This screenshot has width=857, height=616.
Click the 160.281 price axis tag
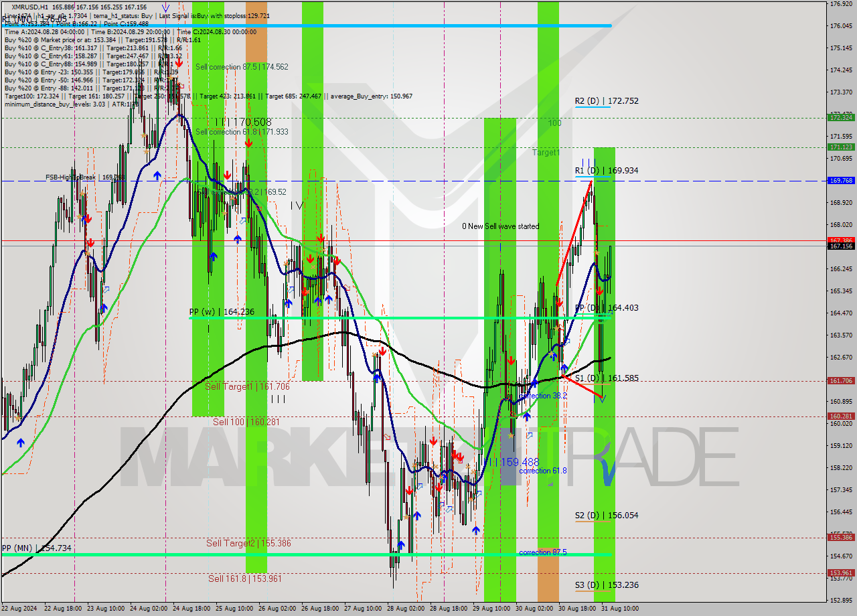click(x=841, y=416)
